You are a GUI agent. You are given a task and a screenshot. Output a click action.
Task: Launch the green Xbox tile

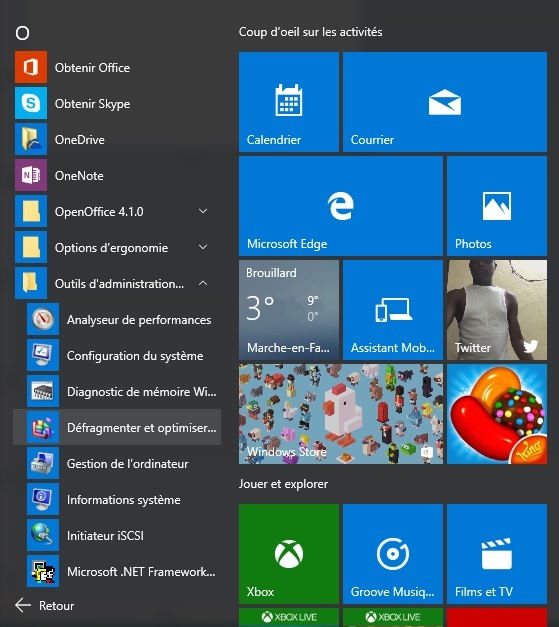(x=289, y=553)
